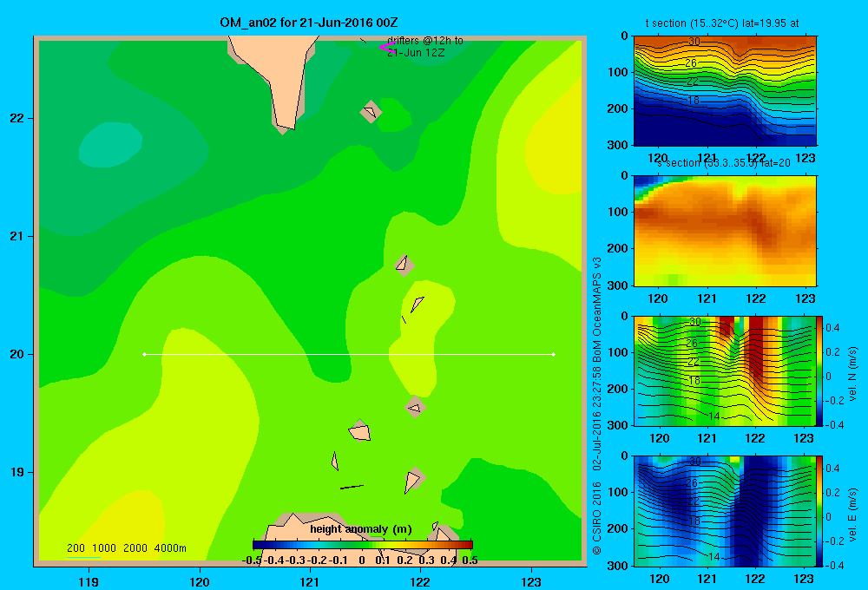Click the 4000m depth contour legend entry
Screen dimensions: 868x590
coord(170,548)
